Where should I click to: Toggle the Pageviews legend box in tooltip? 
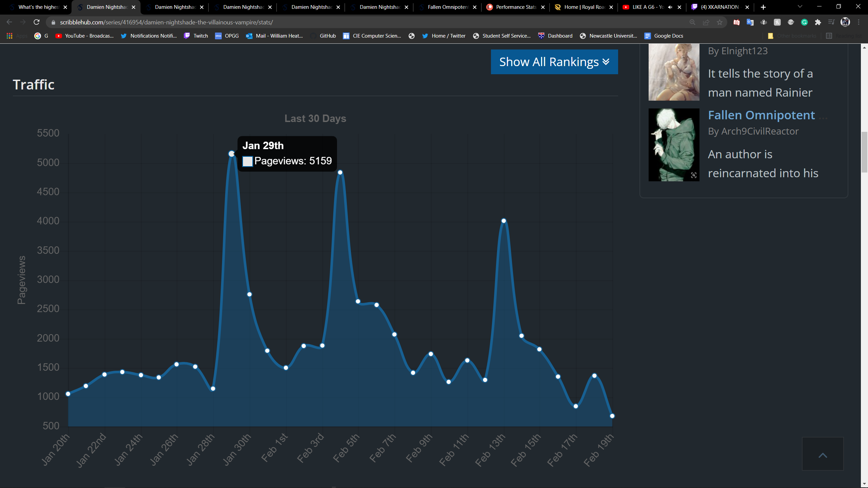tap(248, 161)
